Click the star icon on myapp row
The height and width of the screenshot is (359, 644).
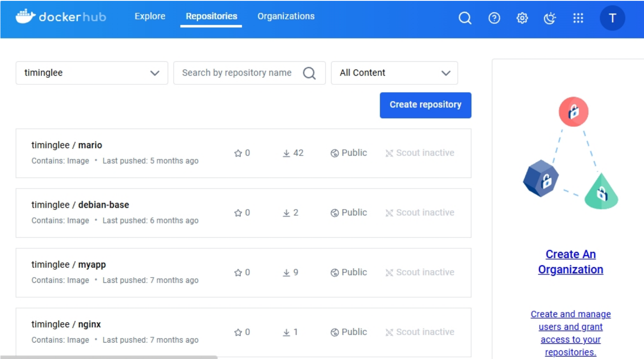(x=238, y=273)
